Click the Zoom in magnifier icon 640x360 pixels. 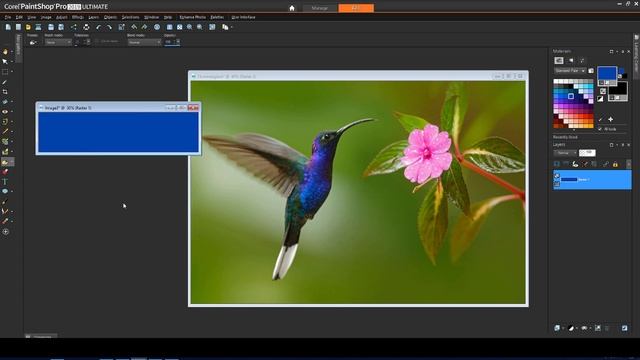[x=189, y=27]
